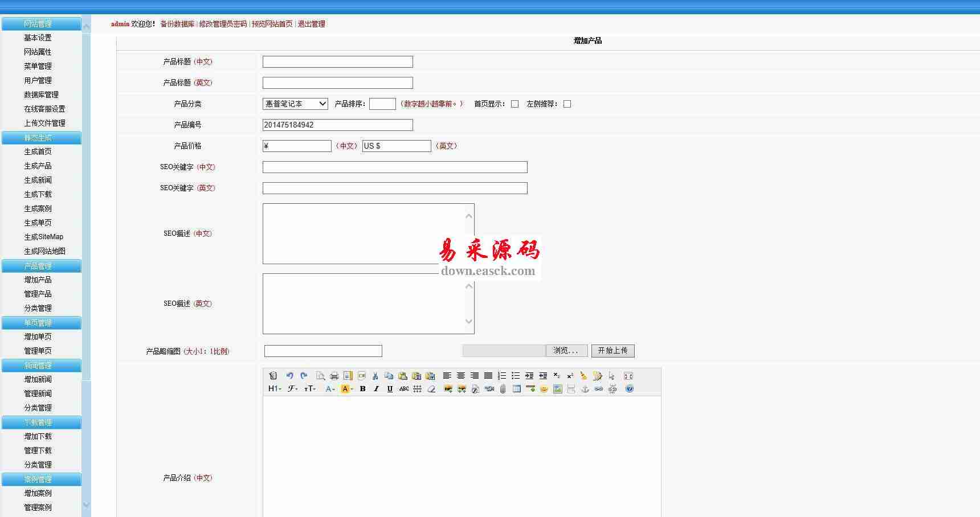Click the undo icon in editor toolbar
The image size is (980, 517).
(x=289, y=376)
